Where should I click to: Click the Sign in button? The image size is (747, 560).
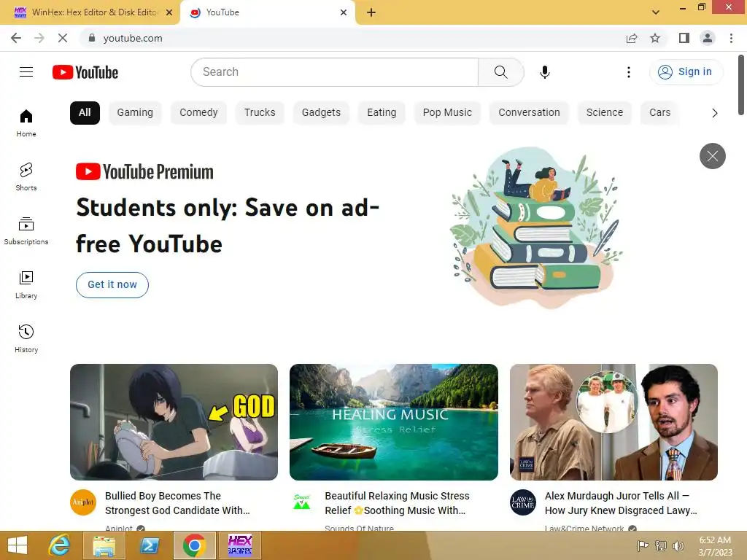686,72
